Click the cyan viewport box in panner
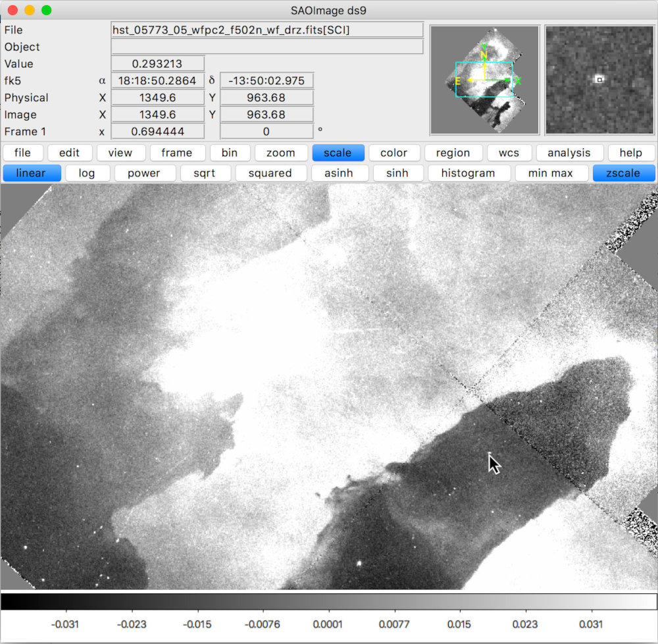This screenshot has height=644, width=658. (x=484, y=79)
